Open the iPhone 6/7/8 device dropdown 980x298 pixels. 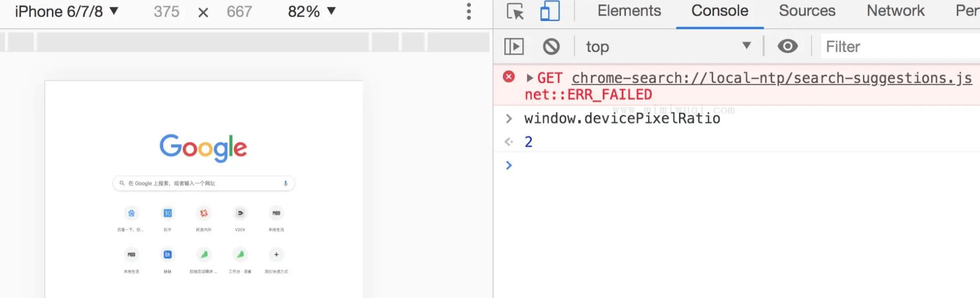click(x=67, y=12)
